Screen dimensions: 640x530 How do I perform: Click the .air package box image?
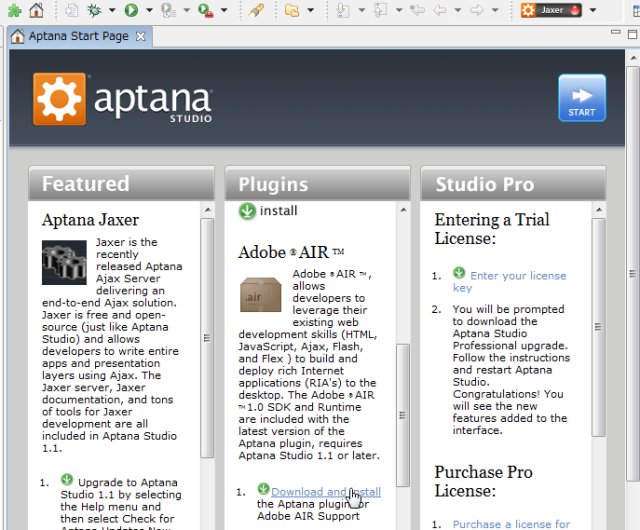260,294
